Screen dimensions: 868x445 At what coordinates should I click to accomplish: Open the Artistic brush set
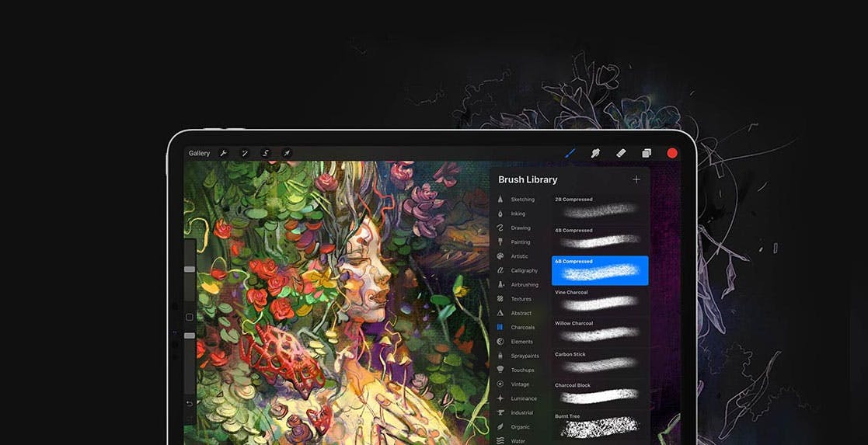click(x=513, y=256)
